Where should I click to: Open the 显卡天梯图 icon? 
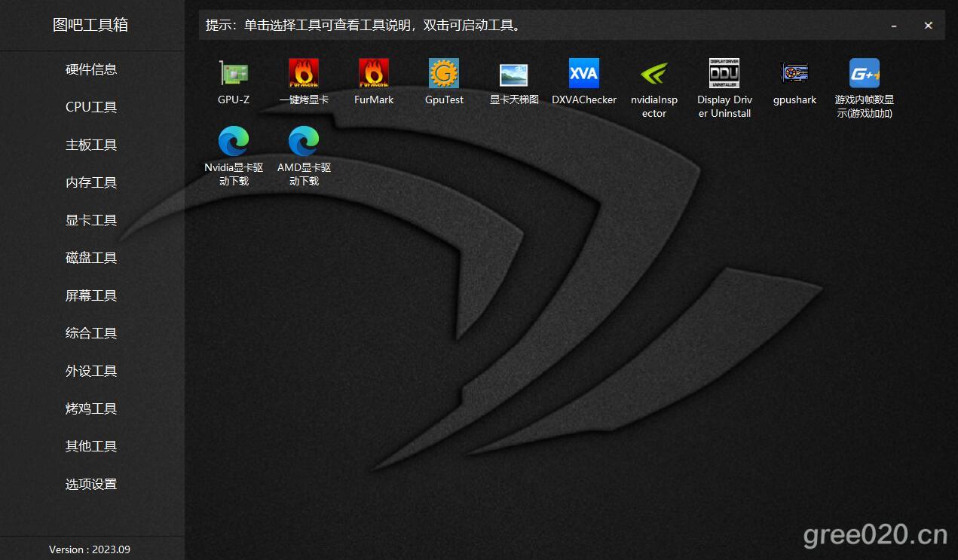514,74
